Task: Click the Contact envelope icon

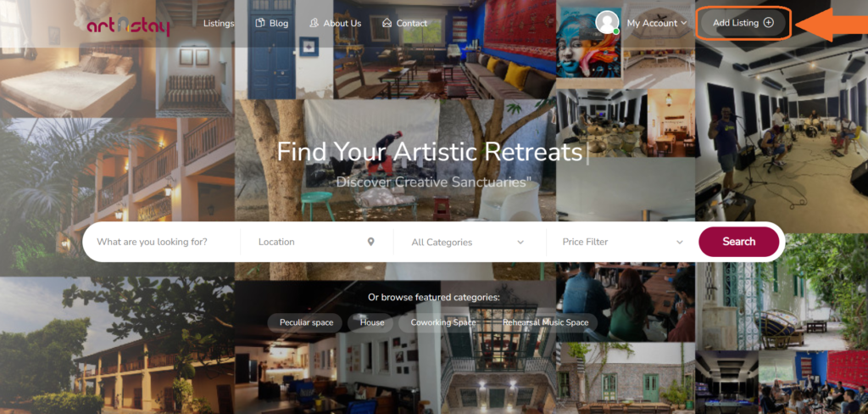Action: pyautogui.click(x=387, y=23)
